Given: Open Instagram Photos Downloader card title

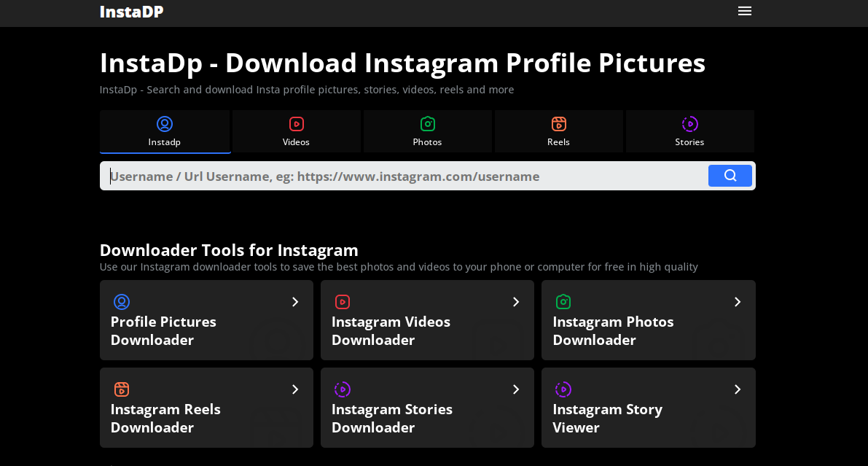Looking at the screenshot, I should (x=613, y=331).
